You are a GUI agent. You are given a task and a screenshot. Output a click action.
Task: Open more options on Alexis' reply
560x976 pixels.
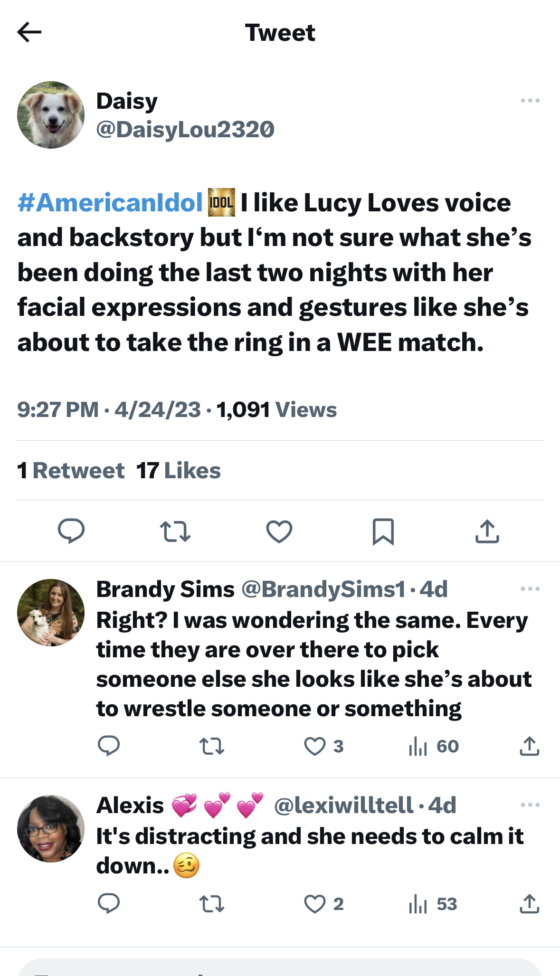click(x=530, y=805)
